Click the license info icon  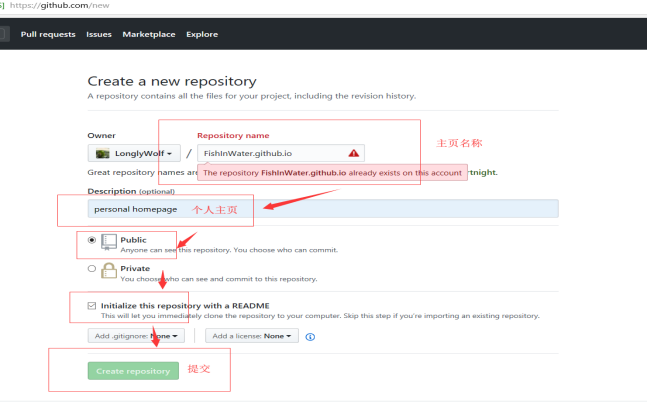pyautogui.click(x=310, y=337)
